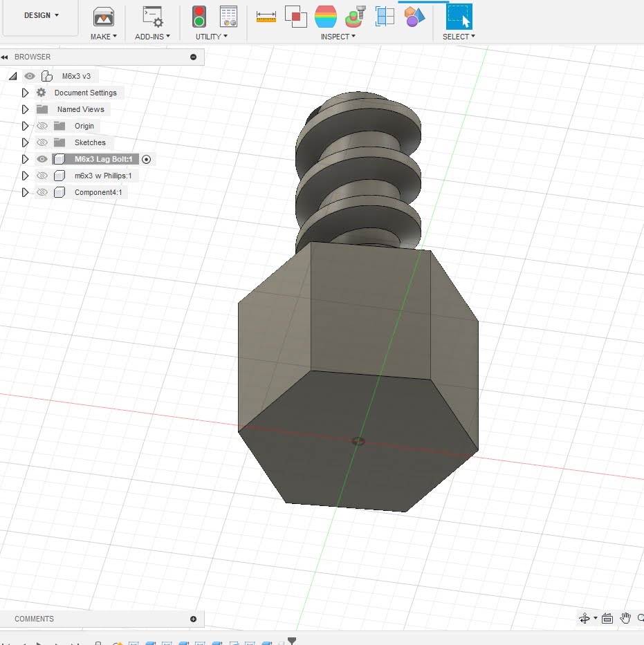Screen dimensions: 644x645
Task: Open the Scripts and Add-Ins tool icon
Action: [153, 17]
